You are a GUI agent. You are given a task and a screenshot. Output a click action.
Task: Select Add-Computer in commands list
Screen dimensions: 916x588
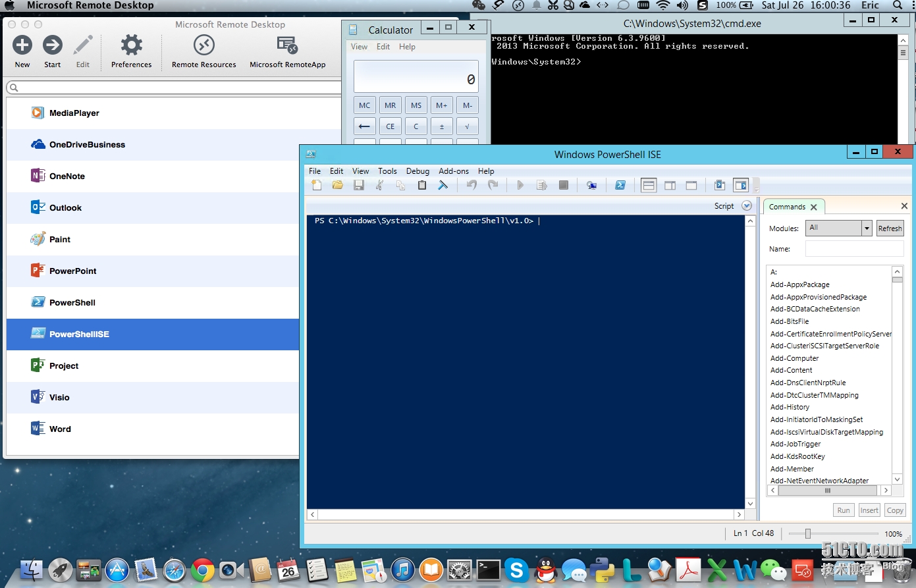pos(794,358)
